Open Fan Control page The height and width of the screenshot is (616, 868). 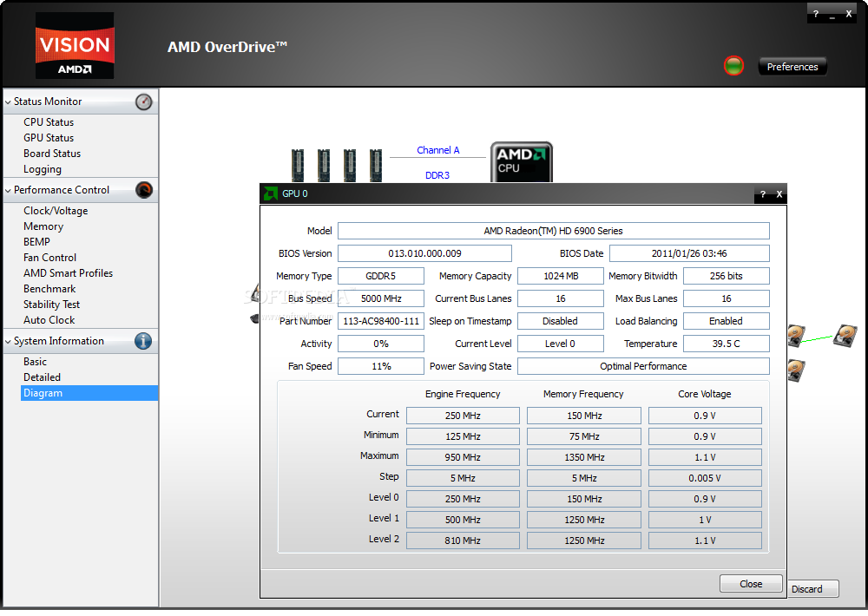pyautogui.click(x=49, y=258)
